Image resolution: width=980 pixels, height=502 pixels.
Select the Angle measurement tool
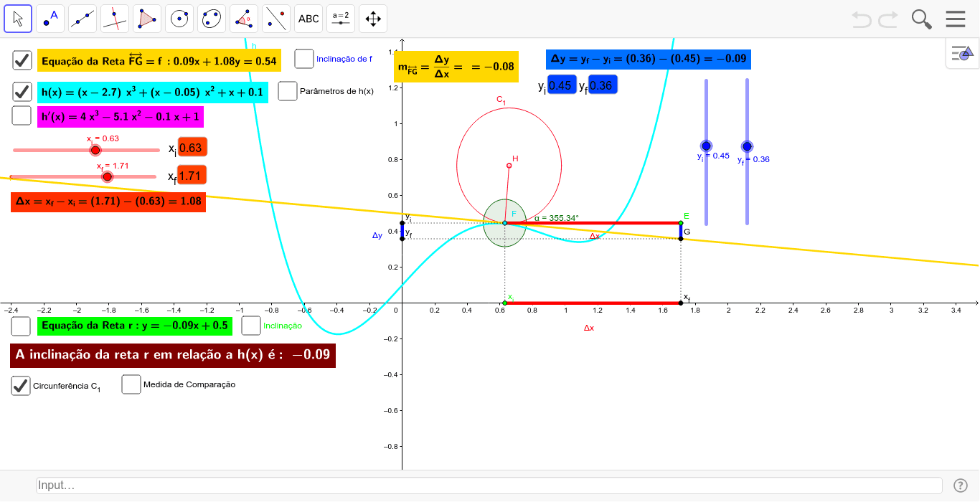coord(244,19)
